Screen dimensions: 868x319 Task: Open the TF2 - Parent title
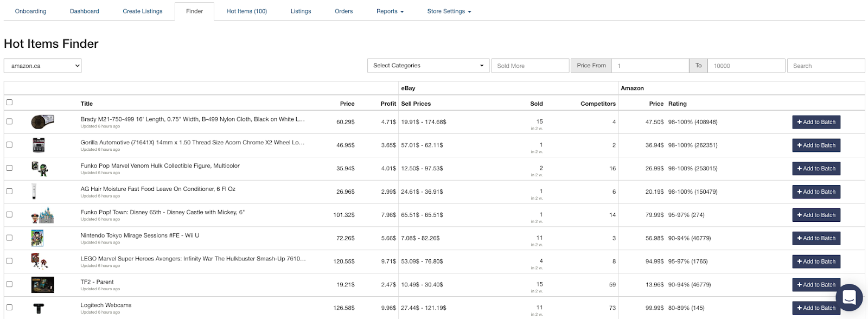97,282
